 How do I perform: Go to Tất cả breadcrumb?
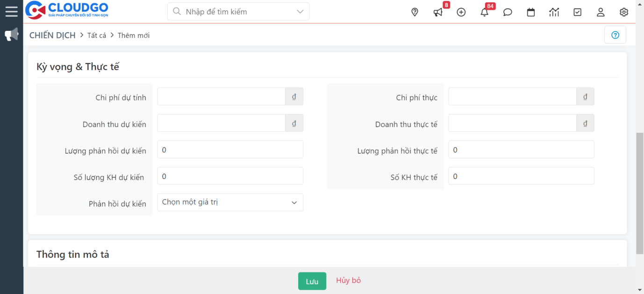click(x=97, y=36)
